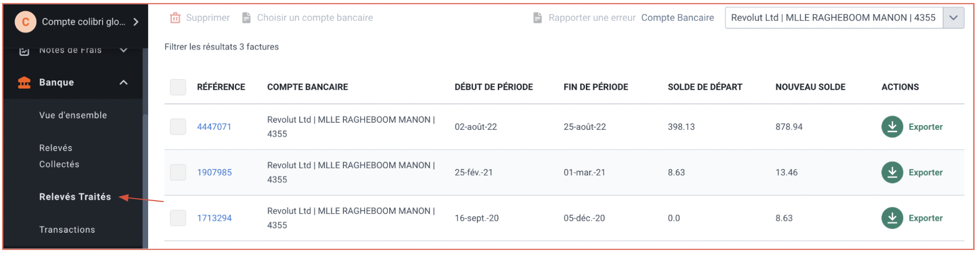Collapse the Banque menu section
980x253 pixels.
coord(123,82)
